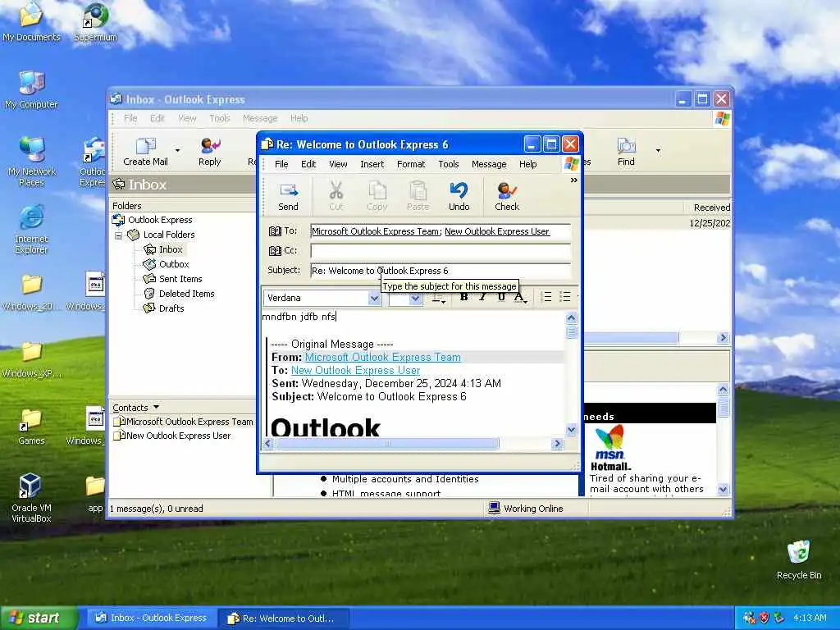Open the font color picker
This screenshot has height=630, width=840.
pyautogui.click(x=520, y=297)
